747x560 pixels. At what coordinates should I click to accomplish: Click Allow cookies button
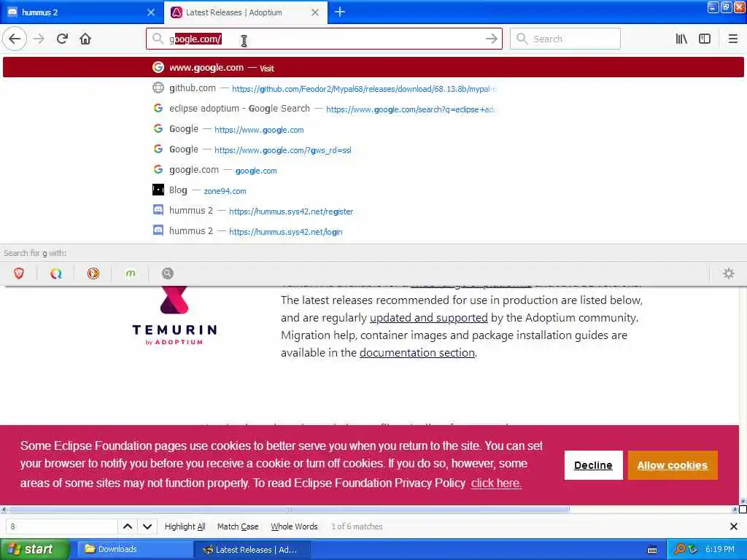(x=672, y=465)
